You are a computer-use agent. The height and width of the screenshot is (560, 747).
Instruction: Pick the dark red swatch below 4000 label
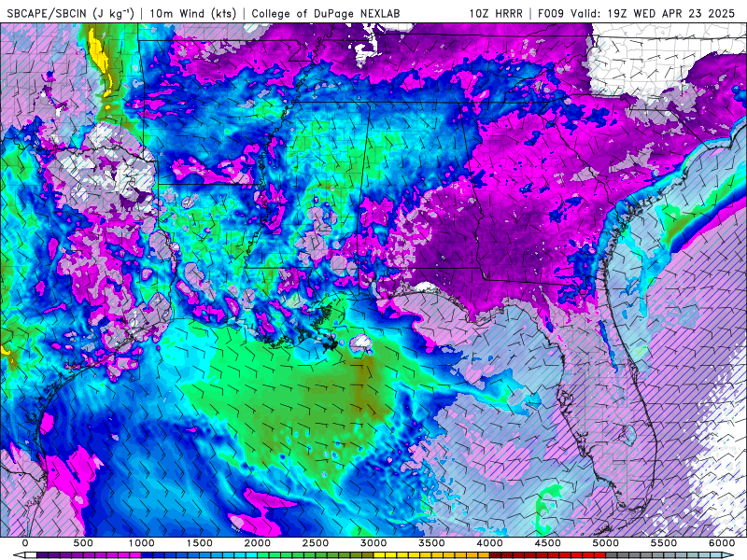[496, 555]
